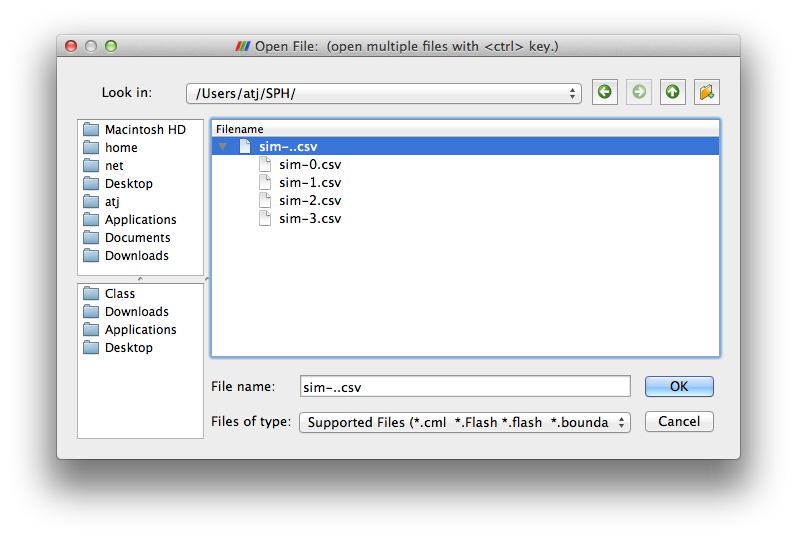Click the green Back navigation arrow

604,93
